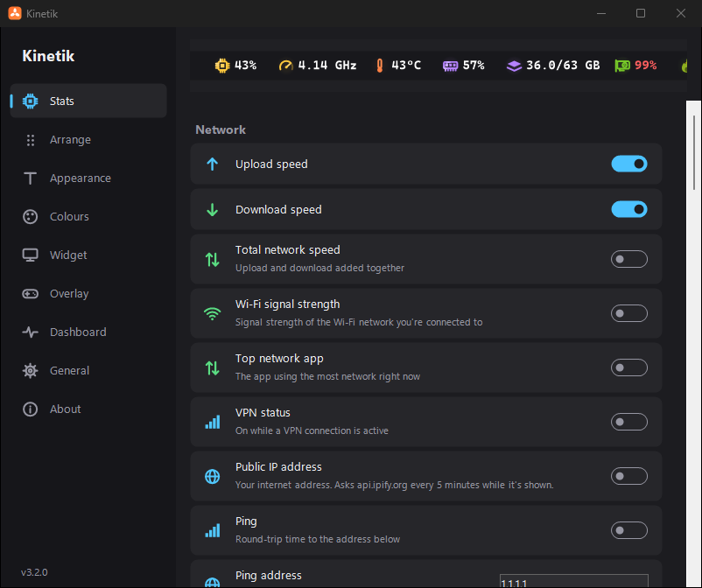
Task: Maximize the Kinetik window
Action: [641, 13]
